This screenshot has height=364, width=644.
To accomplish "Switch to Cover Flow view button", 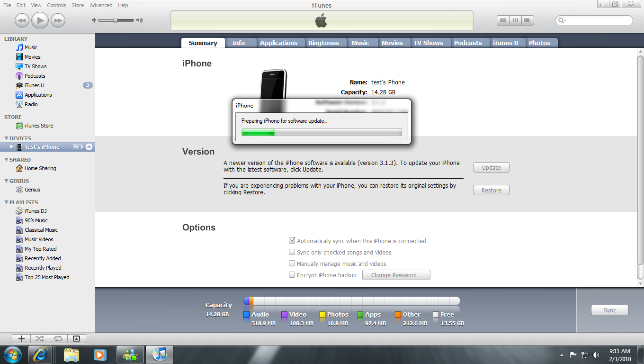I will pyautogui.click(x=528, y=20).
